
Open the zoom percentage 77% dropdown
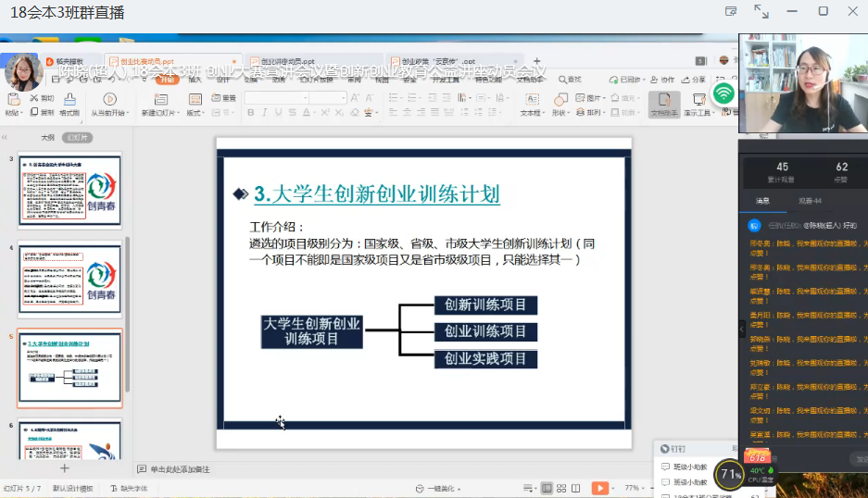click(x=635, y=488)
